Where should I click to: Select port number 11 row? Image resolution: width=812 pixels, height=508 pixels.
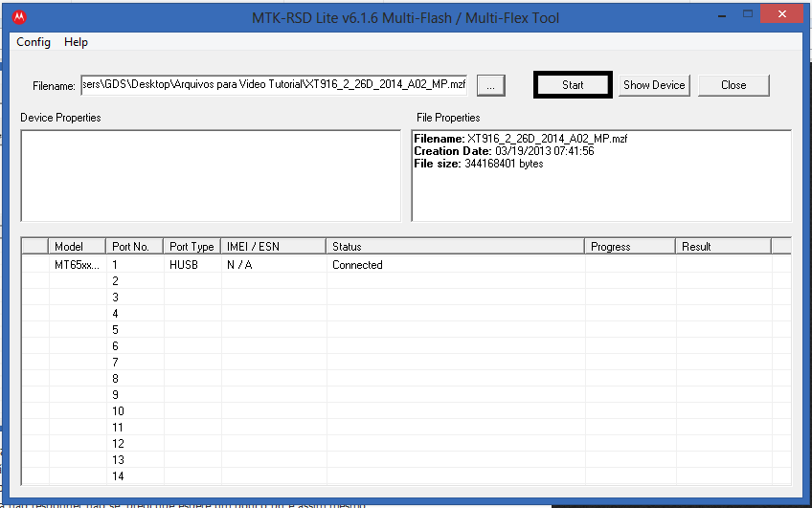pyautogui.click(x=406, y=428)
